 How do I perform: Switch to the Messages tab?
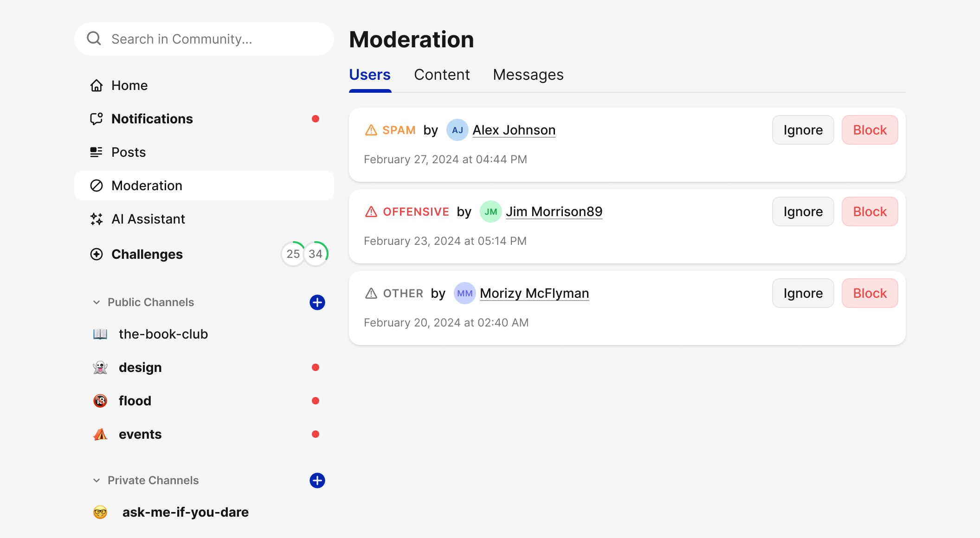pos(528,75)
